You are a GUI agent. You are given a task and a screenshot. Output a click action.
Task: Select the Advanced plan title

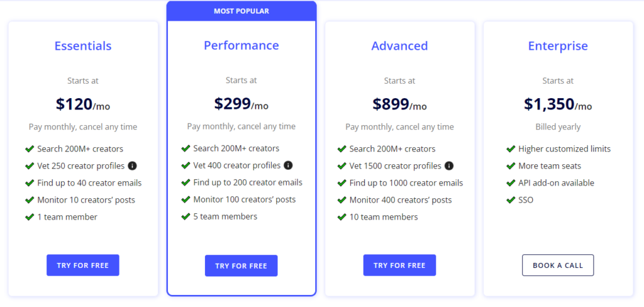coord(399,46)
